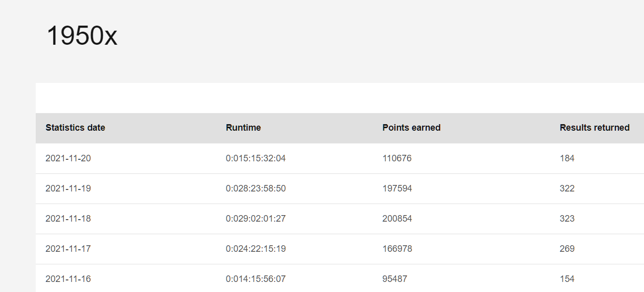The image size is (644, 292).
Task: Select the 2021-11-16 date cell
Action: tap(68, 279)
